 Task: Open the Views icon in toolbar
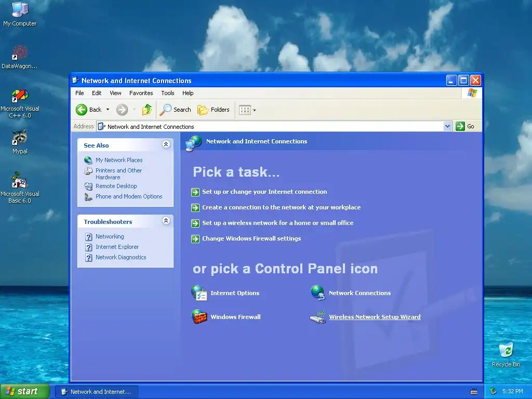245,110
